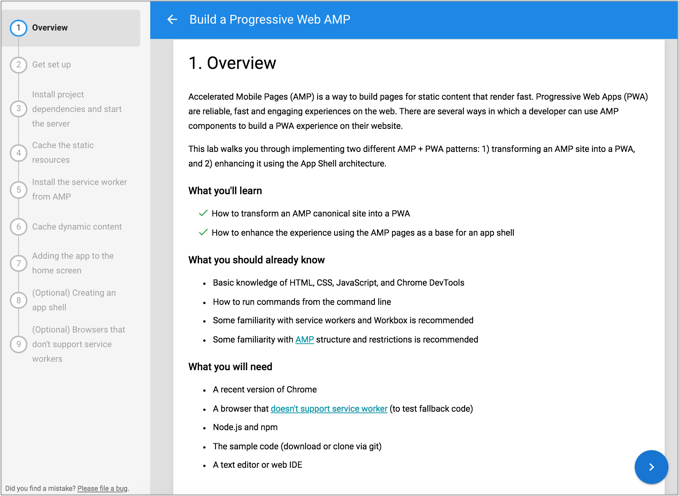Select step 9 circle in sidebar
The height and width of the screenshot is (496, 679).
[x=18, y=344]
